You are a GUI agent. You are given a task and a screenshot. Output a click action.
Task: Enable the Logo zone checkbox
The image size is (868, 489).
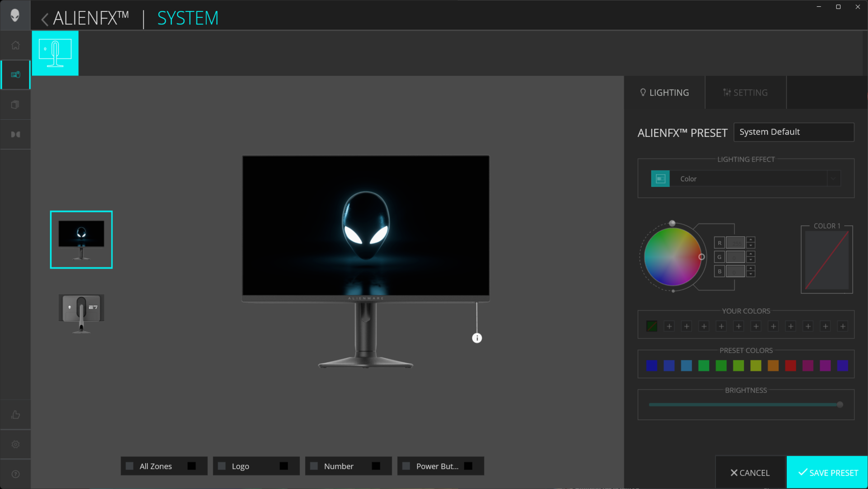[222, 466]
